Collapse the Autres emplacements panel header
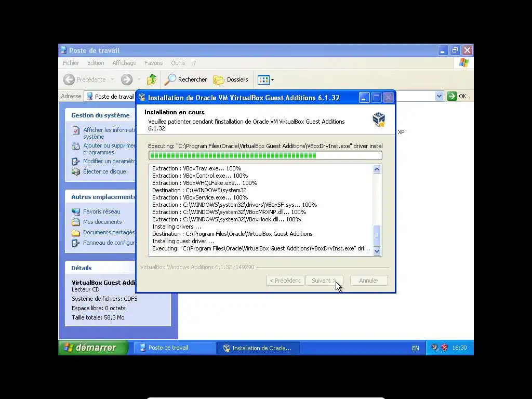 tap(100, 197)
